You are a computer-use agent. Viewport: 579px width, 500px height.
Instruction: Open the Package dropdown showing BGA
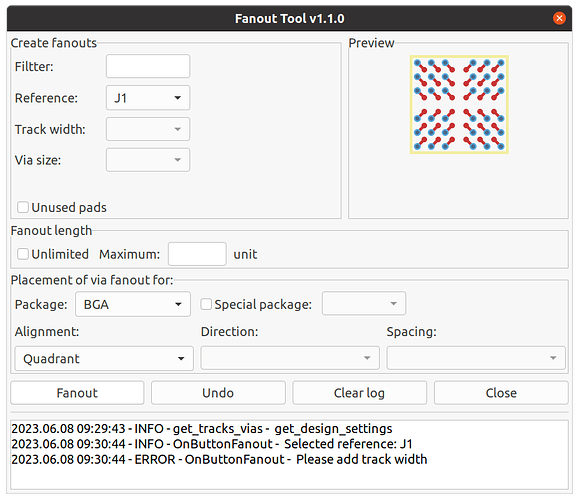[133, 304]
